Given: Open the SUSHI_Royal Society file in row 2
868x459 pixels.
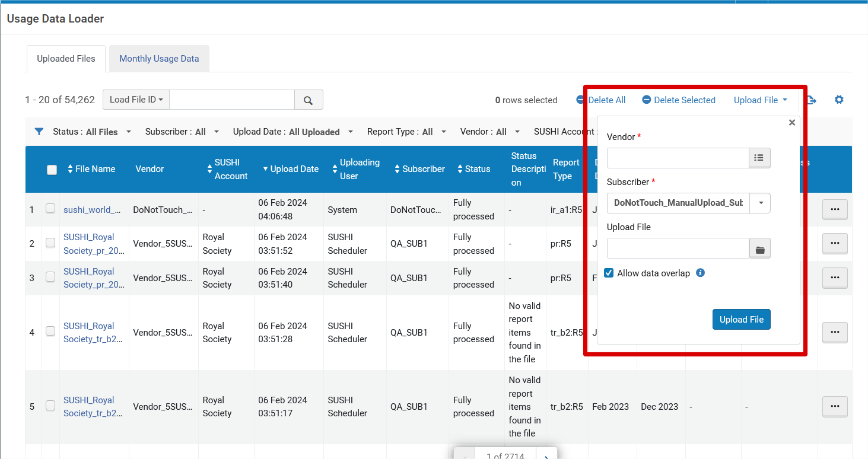Looking at the screenshot, I should [94, 244].
